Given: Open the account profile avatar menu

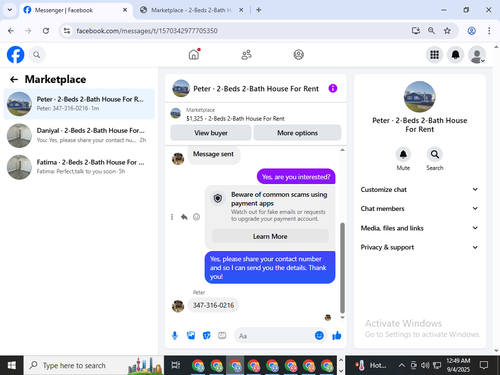Looking at the screenshot, I should point(477,55).
